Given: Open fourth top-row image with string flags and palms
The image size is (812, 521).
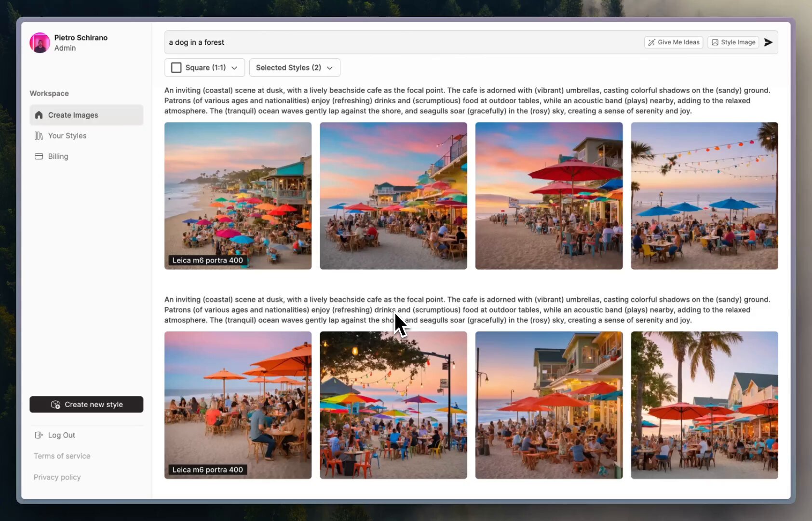Looking at the screenshot, I should 704,196.
